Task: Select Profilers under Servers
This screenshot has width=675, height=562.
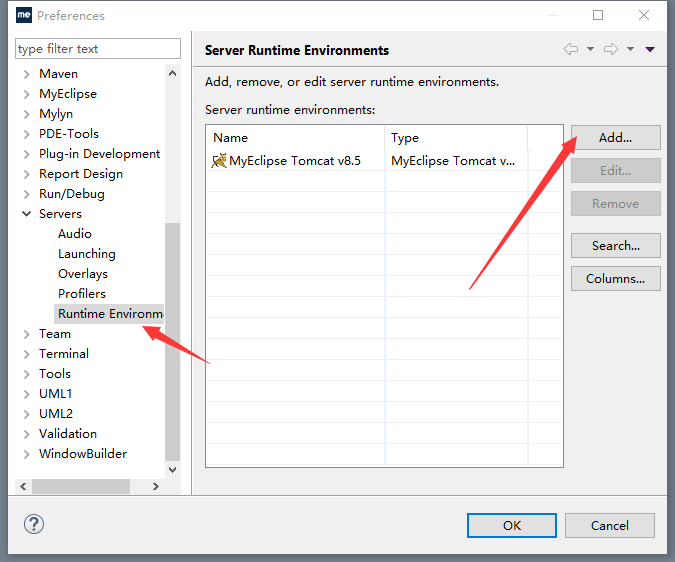Action: tap(82, 294)
